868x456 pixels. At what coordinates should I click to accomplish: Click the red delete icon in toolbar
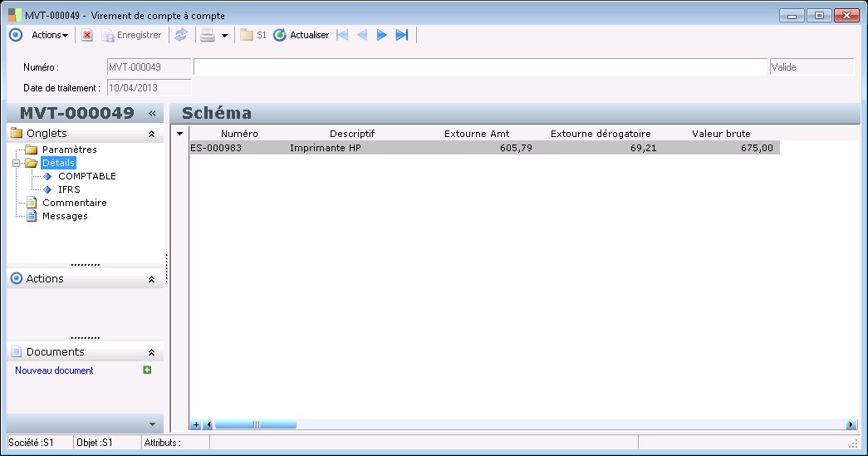tap(87, 35)
